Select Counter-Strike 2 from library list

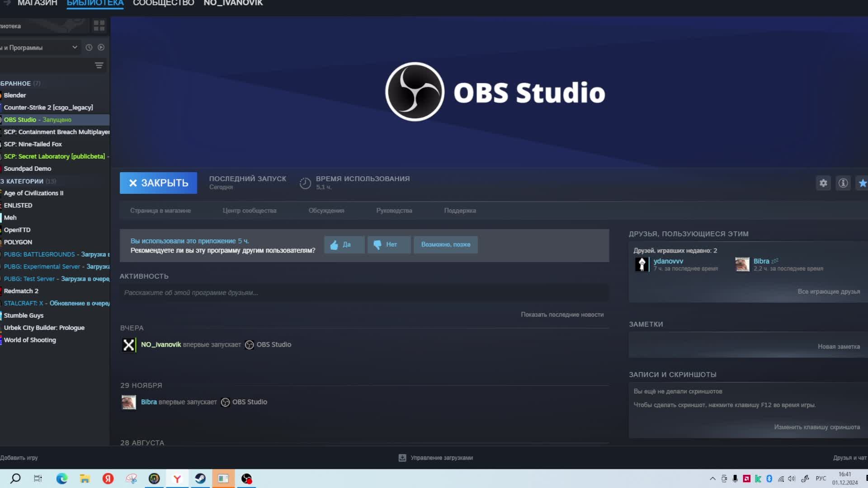point(48,107)
